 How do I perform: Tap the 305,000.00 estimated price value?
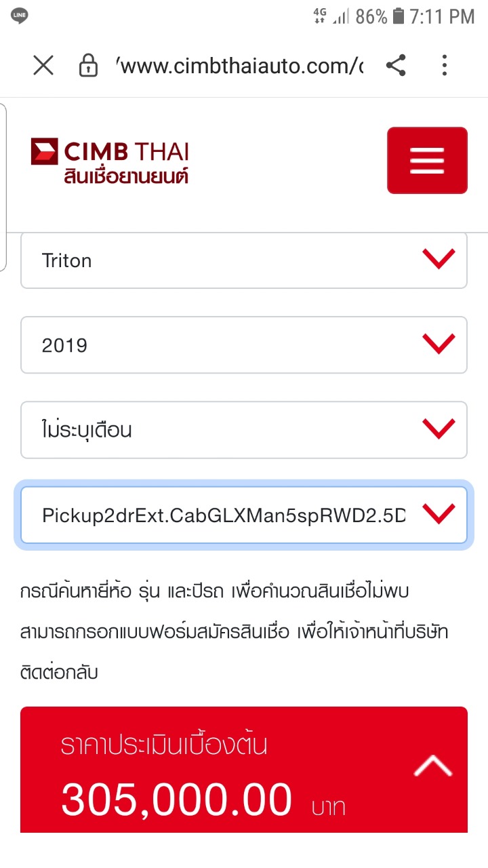(x=176, y=799)
